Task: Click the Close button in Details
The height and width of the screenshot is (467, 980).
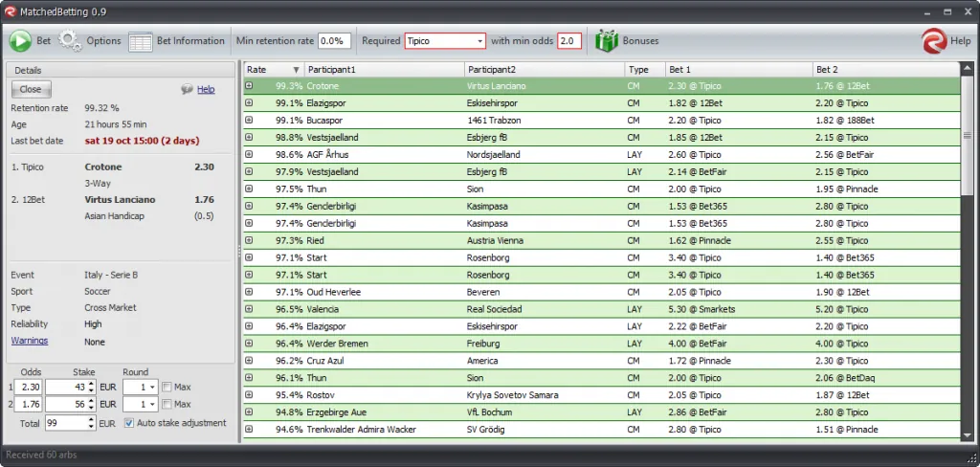Action: 31,89
